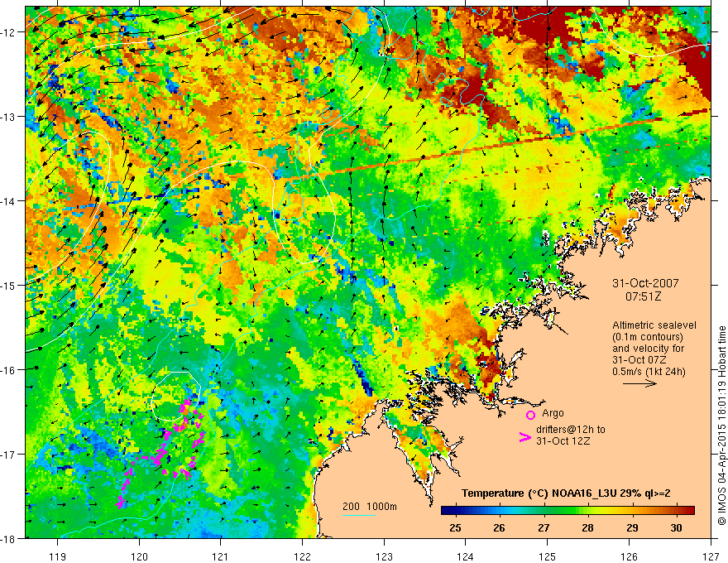Click the dark red 30° colorbar end

point(691,511)
